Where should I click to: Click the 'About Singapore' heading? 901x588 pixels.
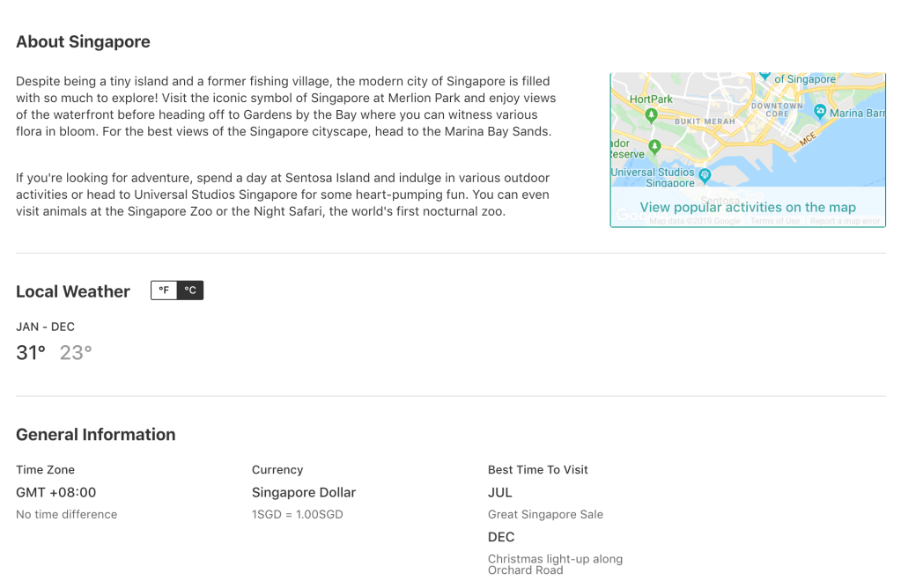pos(83,42)
